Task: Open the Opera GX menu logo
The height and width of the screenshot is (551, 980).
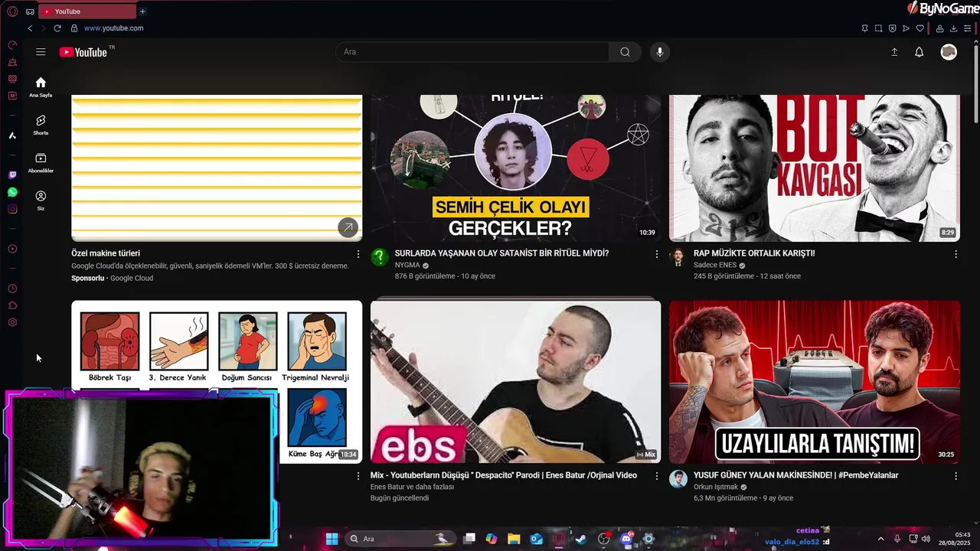Action: pyautogui.click(x=12, y=11)
